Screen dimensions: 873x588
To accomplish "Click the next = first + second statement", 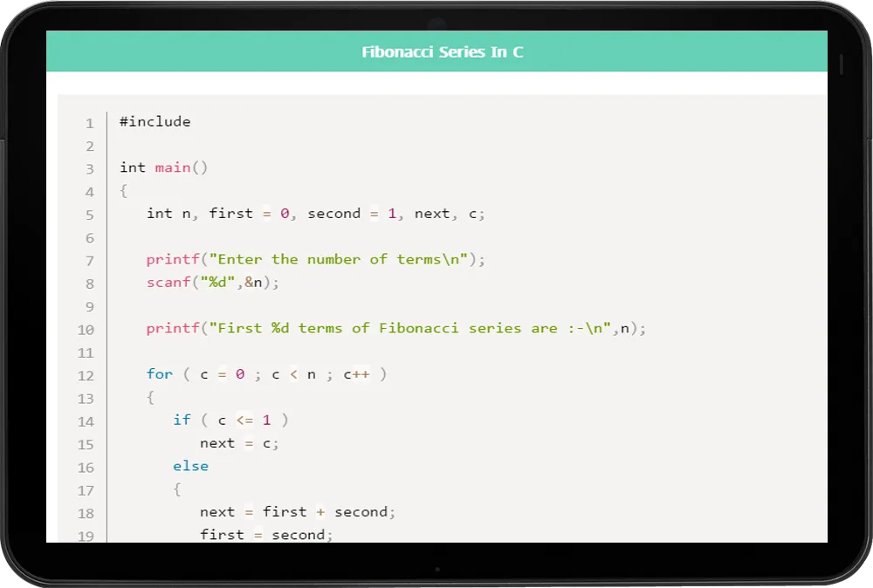I will (x=297, y=512).
